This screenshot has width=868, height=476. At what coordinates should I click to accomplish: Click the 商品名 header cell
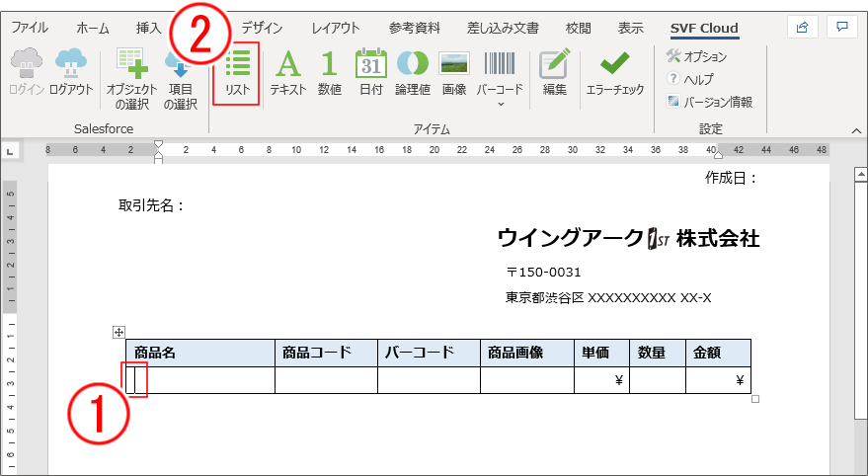point(200,353)
